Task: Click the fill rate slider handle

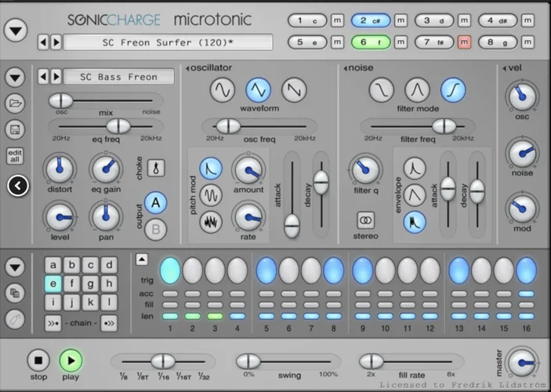Action: click(x=372, y=361)
